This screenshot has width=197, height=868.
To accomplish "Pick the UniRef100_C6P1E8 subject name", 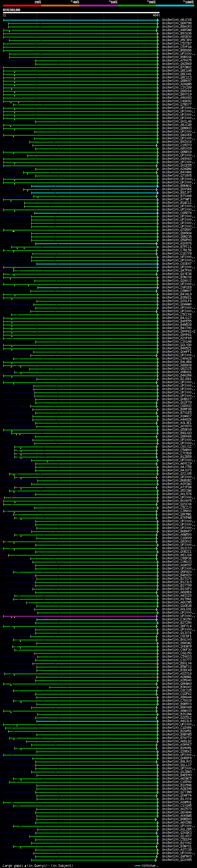I will pos(176,287).
